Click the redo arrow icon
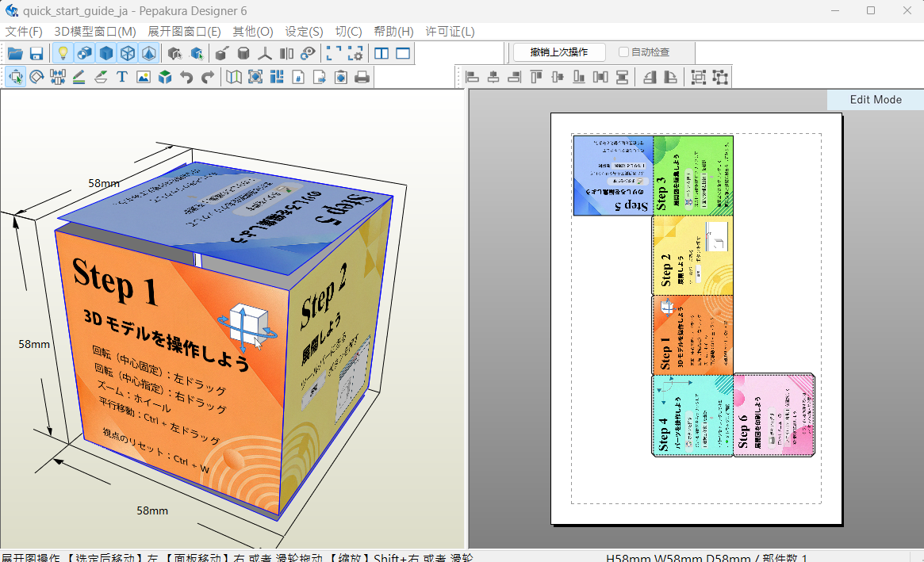This screenshot has height=562, width=924. 208,77
